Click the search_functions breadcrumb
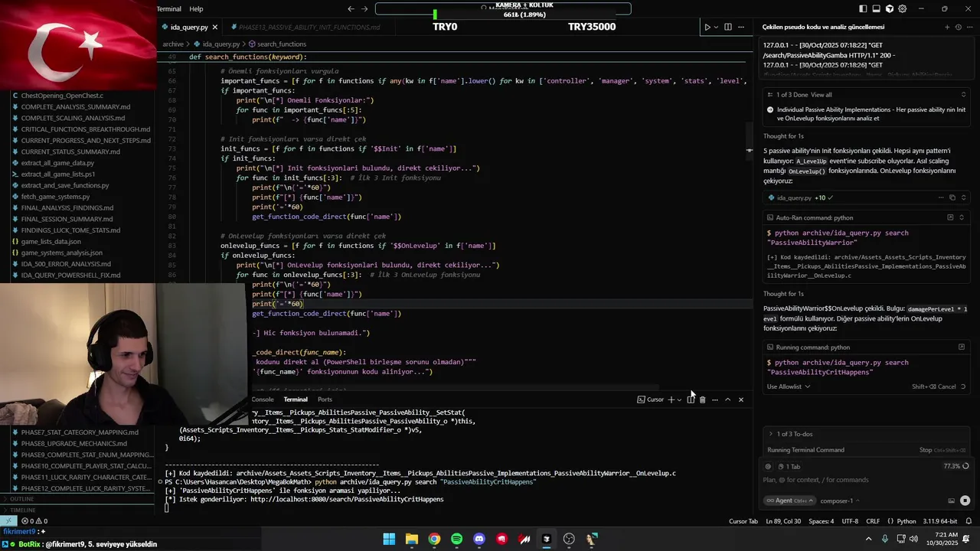The width and height of the screenshot is (980, 551). 277,44
